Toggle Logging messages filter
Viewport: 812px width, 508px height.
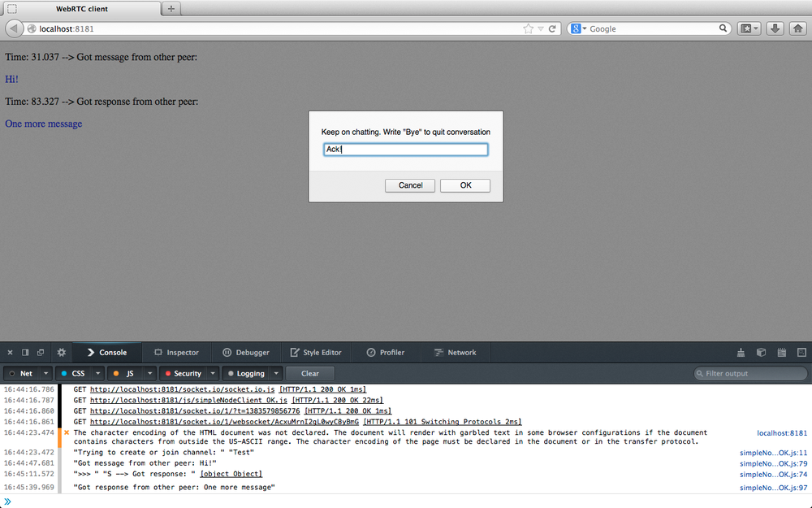pyautogui.click(x=246, y=373)
